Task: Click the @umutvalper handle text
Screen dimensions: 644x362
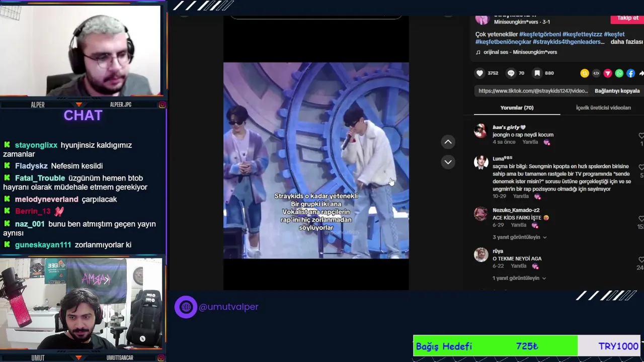Action: (228, 307)
